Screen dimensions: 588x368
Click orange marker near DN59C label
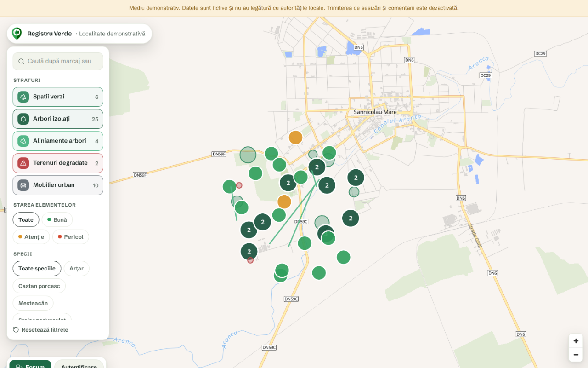point(284,201)
